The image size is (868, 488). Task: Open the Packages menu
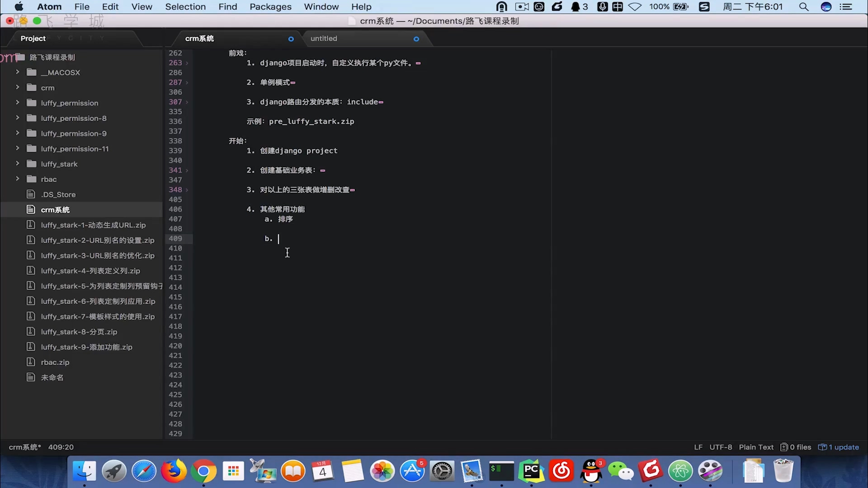coord(270,7)
